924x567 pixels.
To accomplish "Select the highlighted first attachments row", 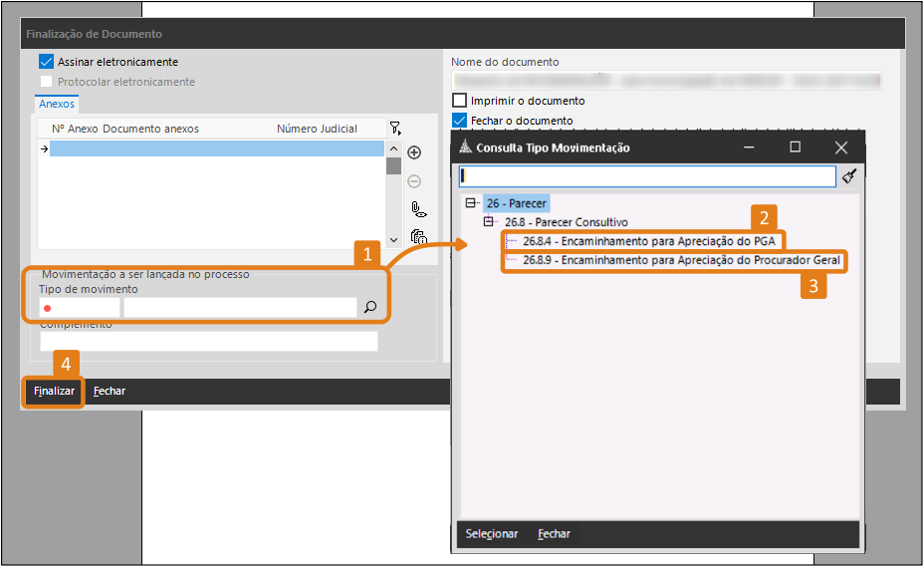I will [216, 148].
